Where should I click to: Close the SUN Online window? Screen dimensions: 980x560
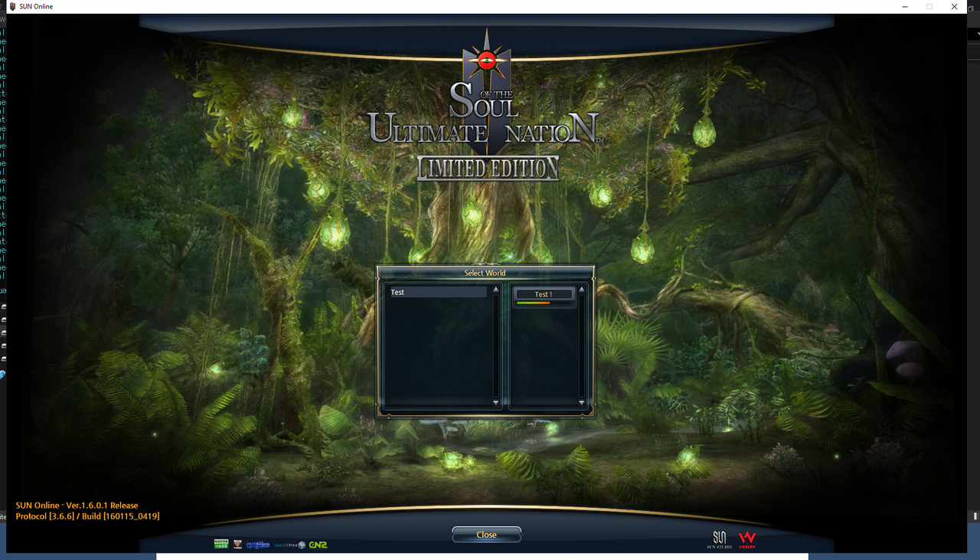(x=954, y=6)
